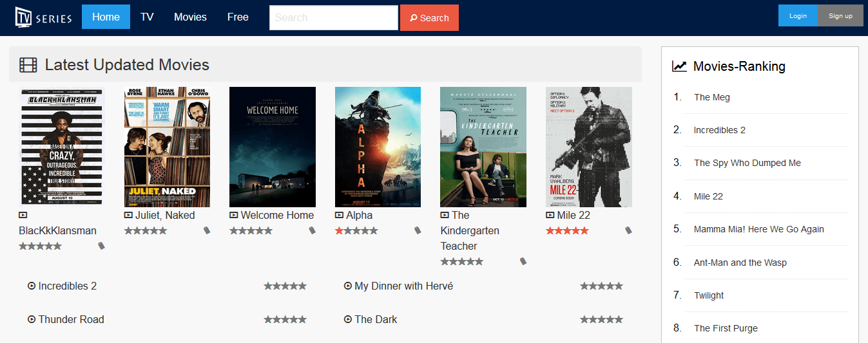Open Mamma Mia! Here We Go Again
This screenshot has width=868, height=343.
[x=759, y=229]
